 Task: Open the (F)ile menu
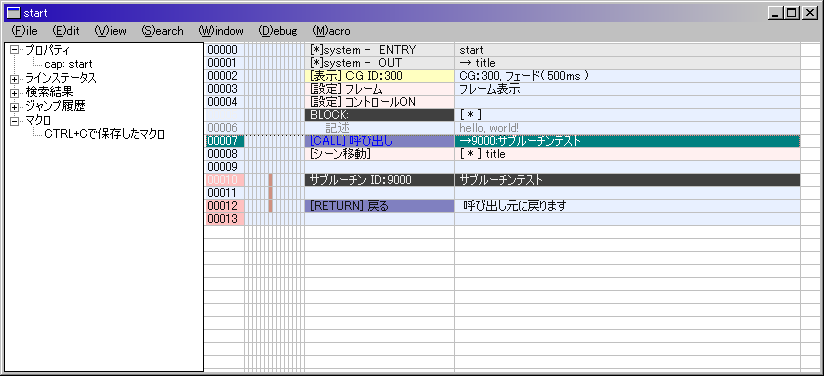24,31
